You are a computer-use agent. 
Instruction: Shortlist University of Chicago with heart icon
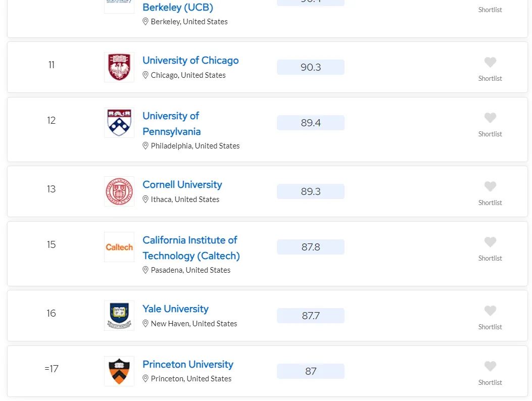pyautogui.click(x=490, y=62)
